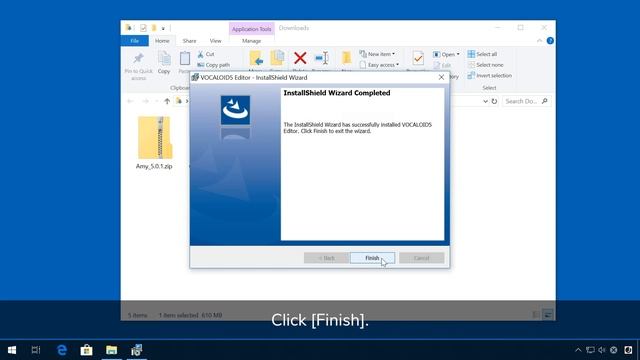
Task: Click the Amy_5.0.1.zip file name
Action: point(154,166)
